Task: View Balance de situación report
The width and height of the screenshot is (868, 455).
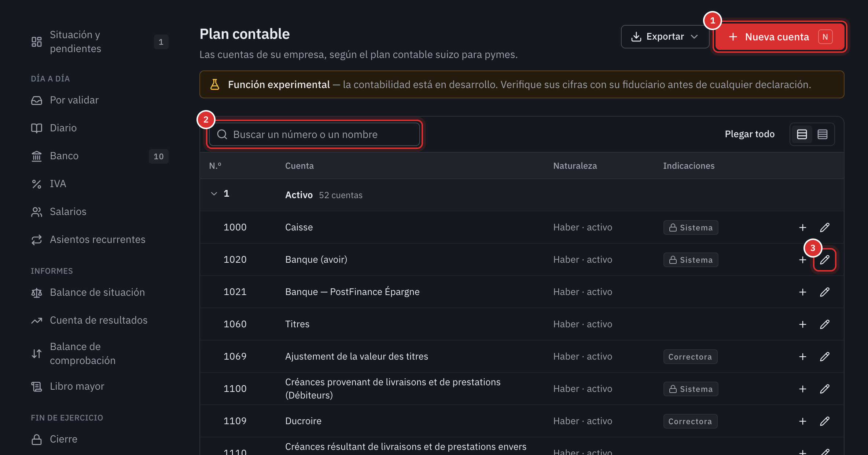Action: click(100, 292)
